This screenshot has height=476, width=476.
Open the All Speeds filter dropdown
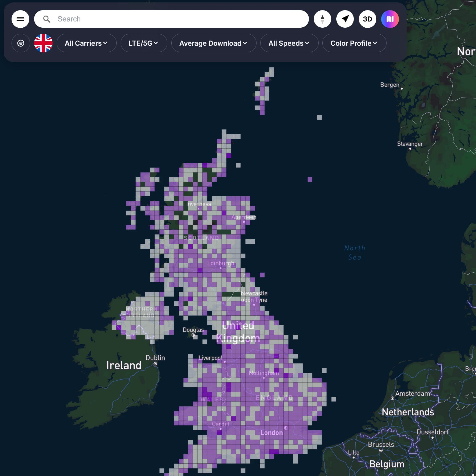click(289, 43)
